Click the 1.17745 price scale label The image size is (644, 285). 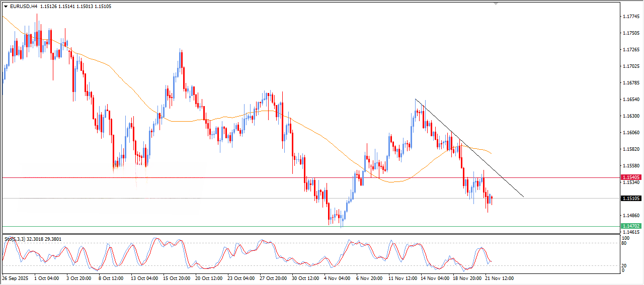point(631,17)
